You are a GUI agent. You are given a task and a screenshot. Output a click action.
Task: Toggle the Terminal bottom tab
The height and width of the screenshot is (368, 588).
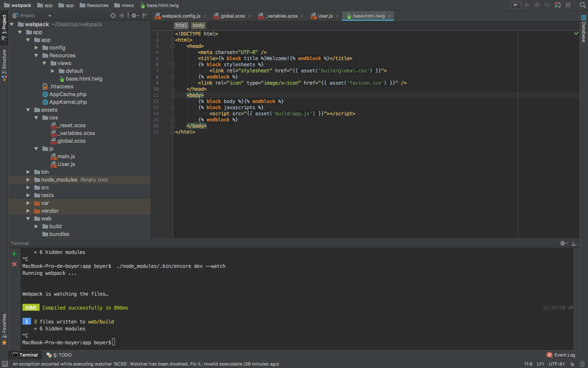[25, 355]
